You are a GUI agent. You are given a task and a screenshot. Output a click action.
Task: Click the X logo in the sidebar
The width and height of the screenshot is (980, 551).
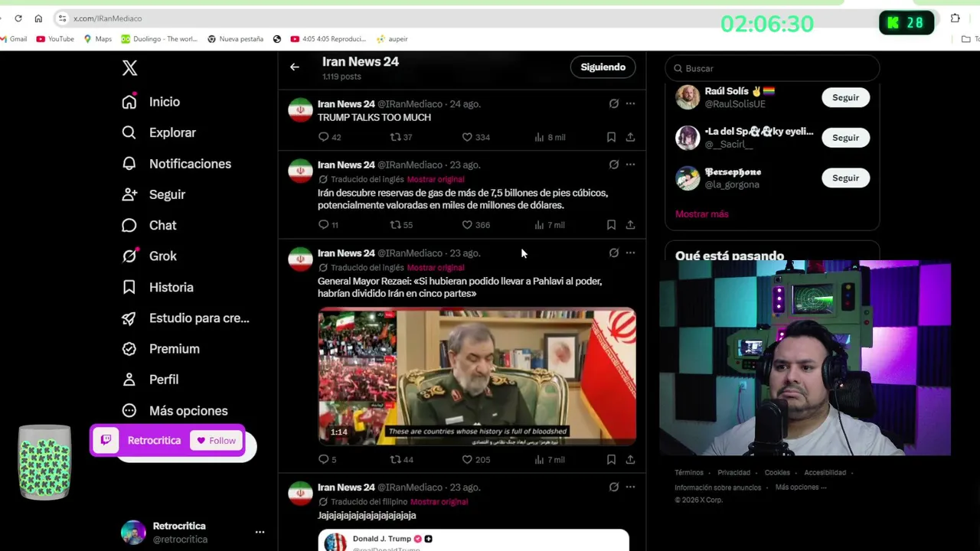[x=129, y=67]
